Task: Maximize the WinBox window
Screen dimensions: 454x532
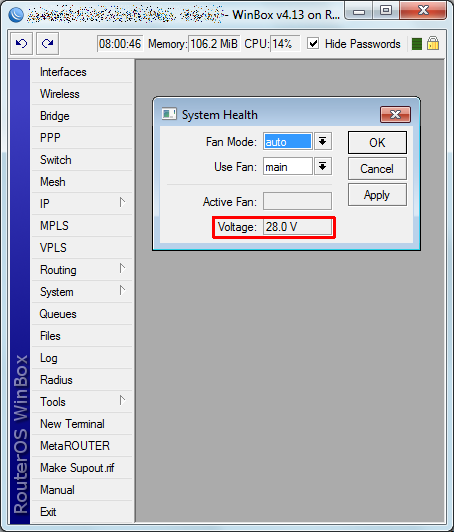Action: click(386, 10)
